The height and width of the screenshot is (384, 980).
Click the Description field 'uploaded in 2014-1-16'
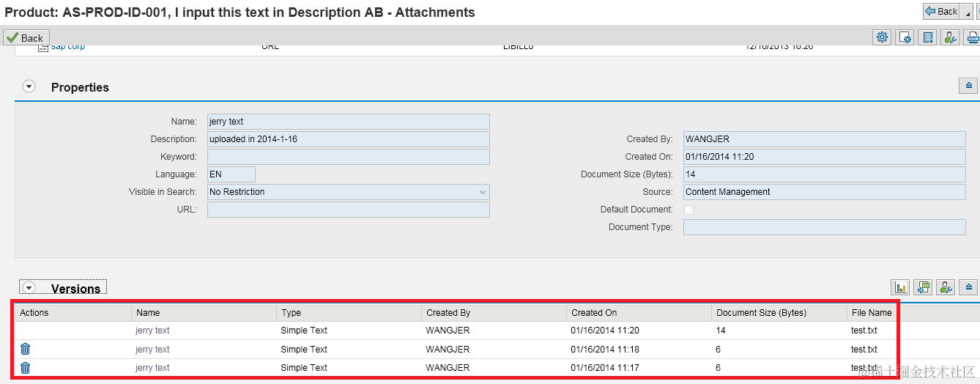349,139
